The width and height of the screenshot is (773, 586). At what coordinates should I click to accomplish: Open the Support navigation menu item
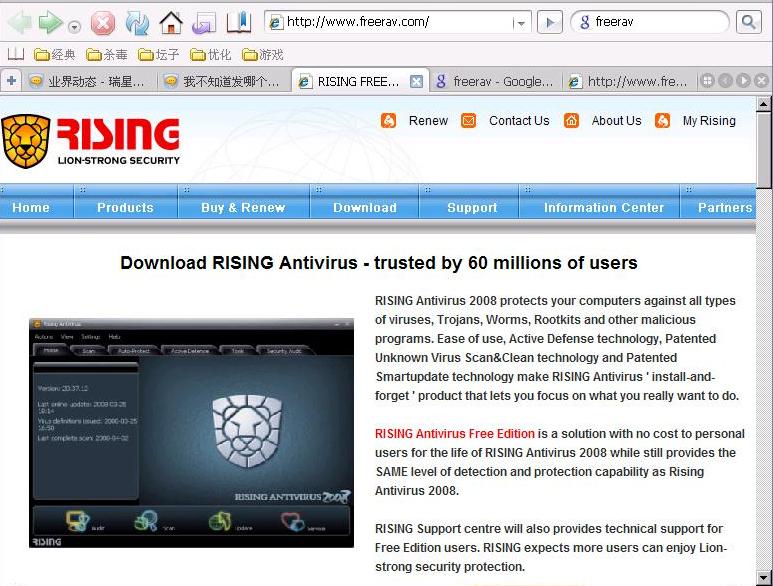click(472, 207)
